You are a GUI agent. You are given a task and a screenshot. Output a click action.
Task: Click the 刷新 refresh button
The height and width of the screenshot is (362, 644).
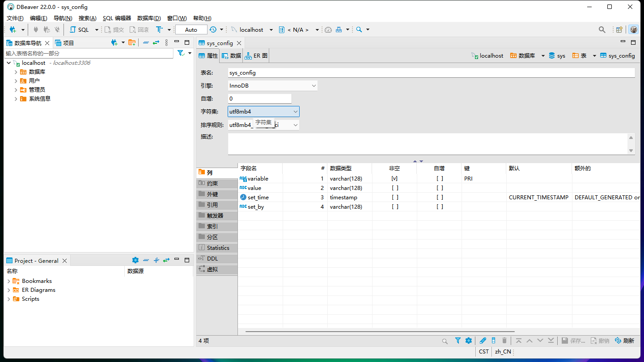tap(624, 341)
